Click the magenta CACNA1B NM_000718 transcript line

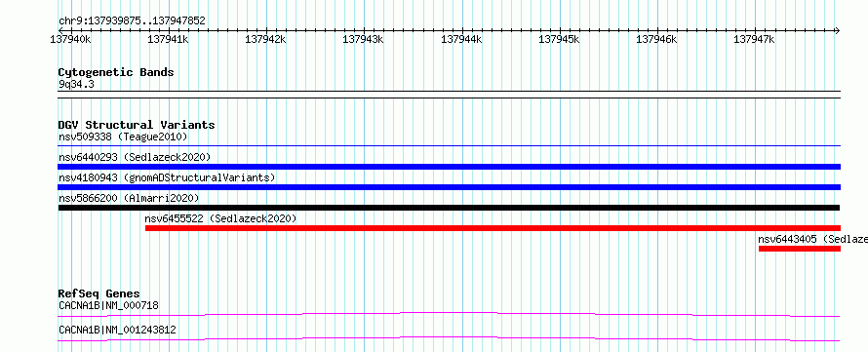(449, 314)
